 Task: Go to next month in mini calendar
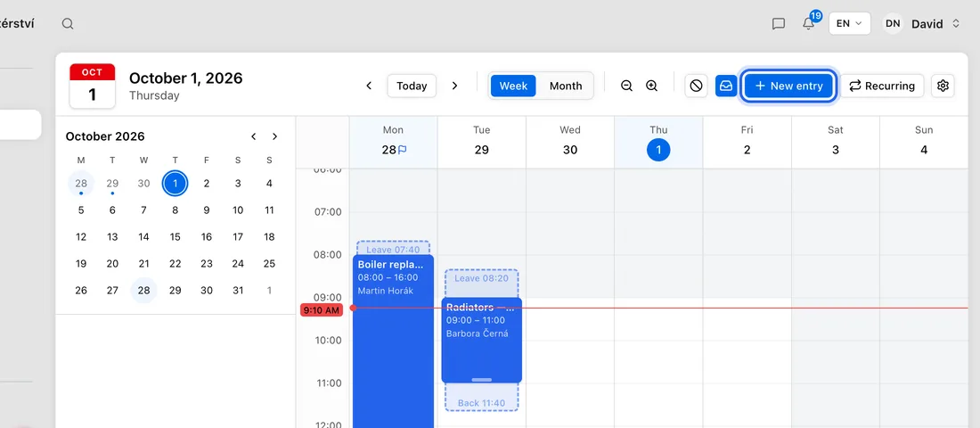coord(274,136)
